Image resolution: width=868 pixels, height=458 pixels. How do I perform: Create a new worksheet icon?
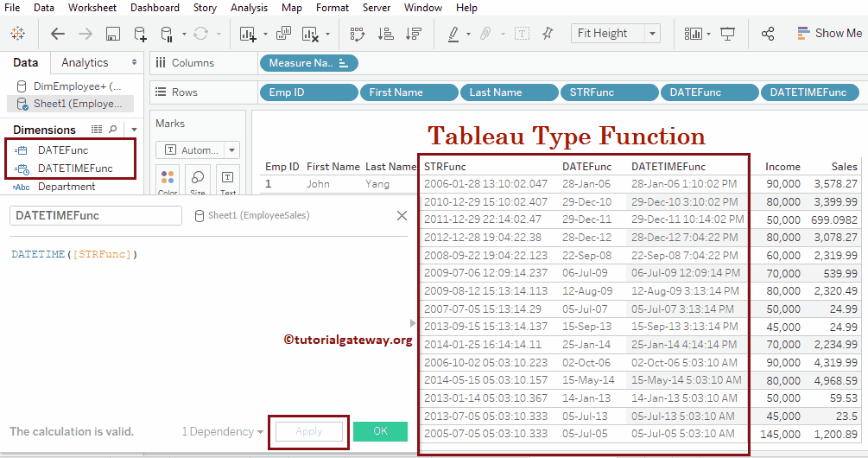[248, 35]
